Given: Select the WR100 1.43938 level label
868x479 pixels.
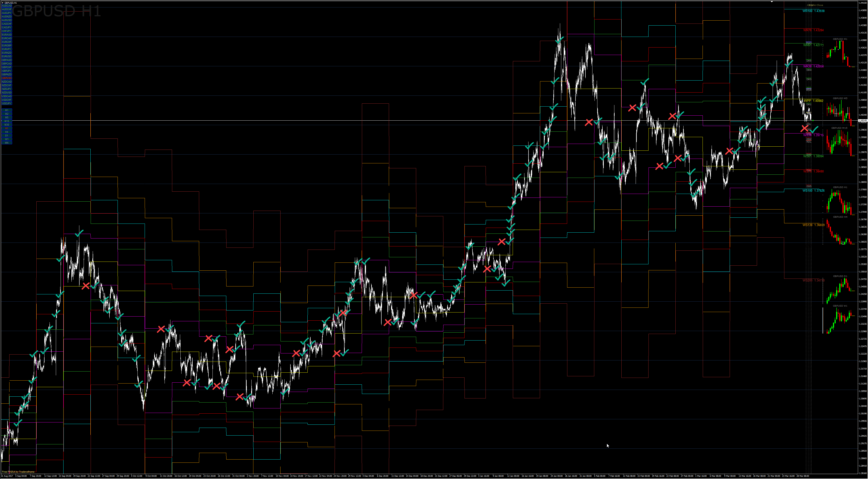Looking at the screenshot, I should tap(814, 11).
